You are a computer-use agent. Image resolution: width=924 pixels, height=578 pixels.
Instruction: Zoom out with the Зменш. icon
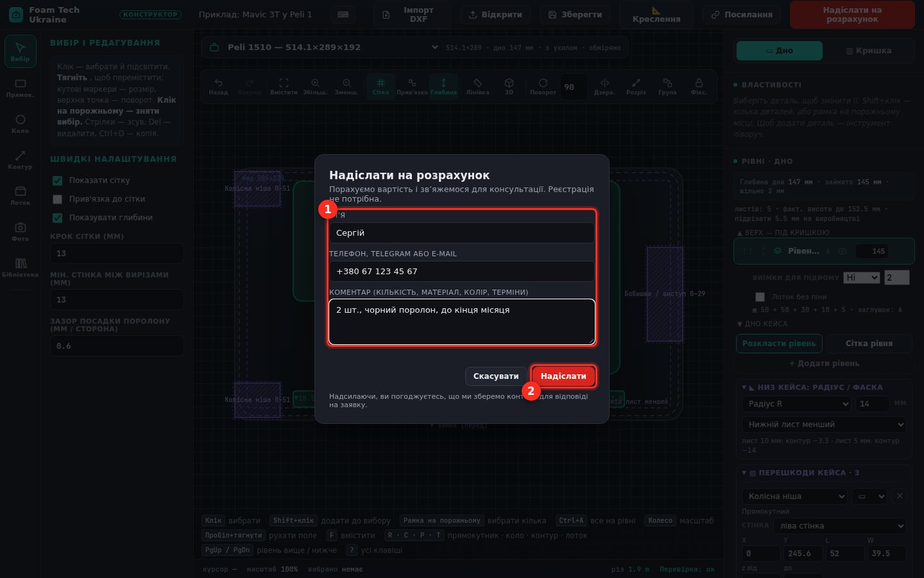coord(346,86)
